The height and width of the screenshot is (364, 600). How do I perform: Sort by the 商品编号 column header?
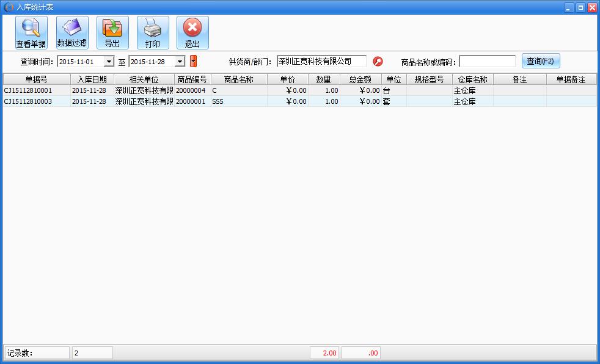pyautogui.click(x=192, y=79)
